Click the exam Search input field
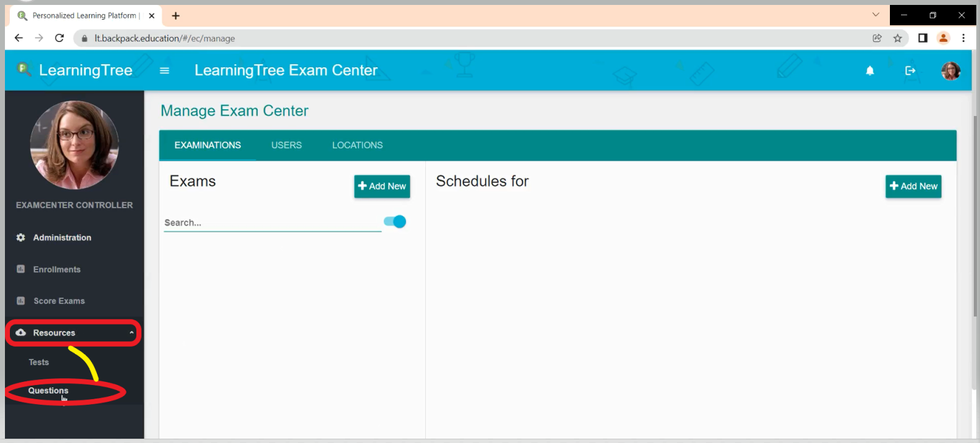Viewport: 980px width, 443px height. 272,223
